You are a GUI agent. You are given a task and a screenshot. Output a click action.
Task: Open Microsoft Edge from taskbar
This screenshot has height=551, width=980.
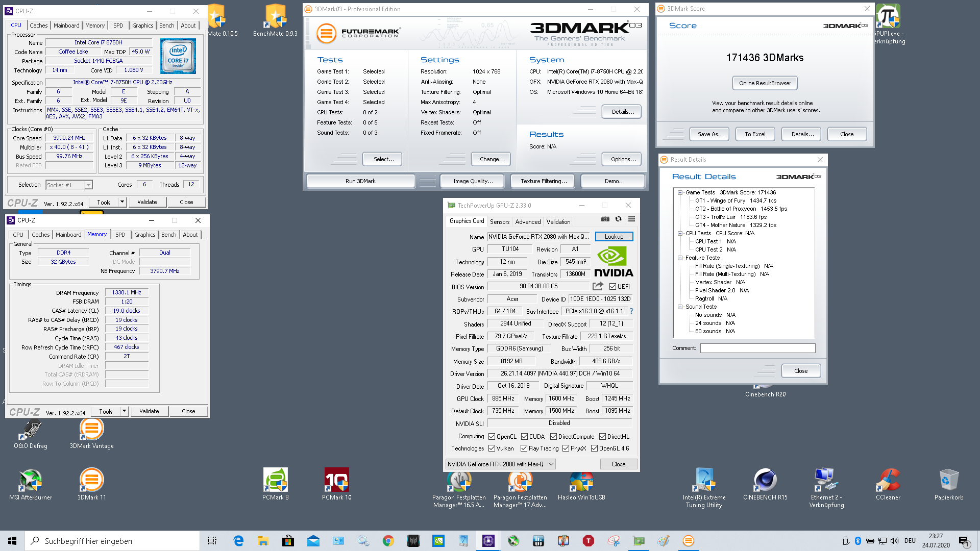coord(238,541)
